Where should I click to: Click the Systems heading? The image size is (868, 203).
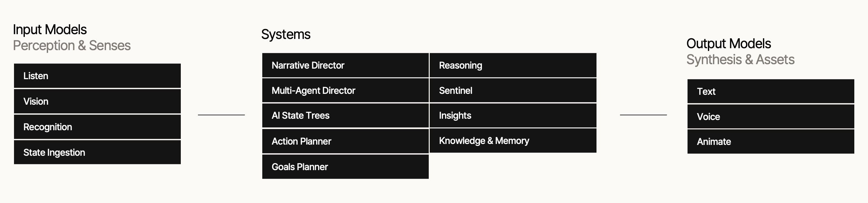coord(286,34)
